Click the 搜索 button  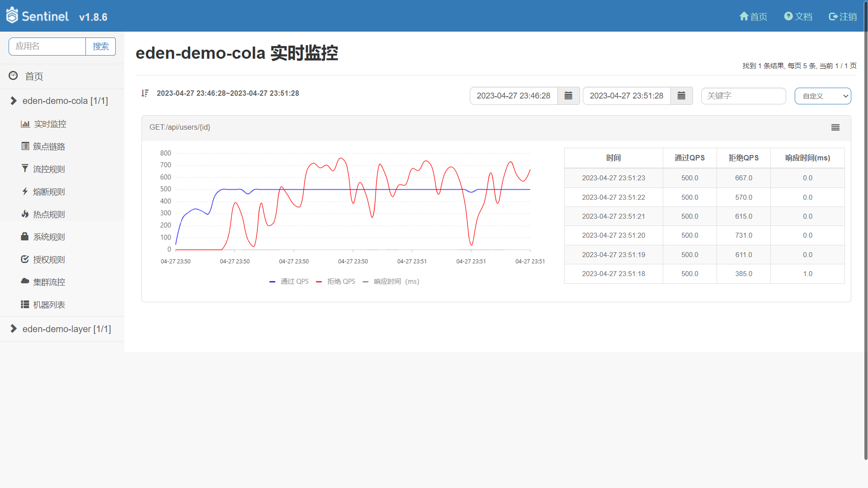click(100, 47)
